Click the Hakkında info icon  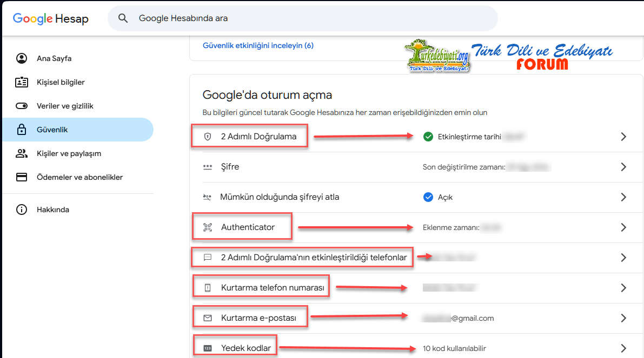(x=22, y=210)
